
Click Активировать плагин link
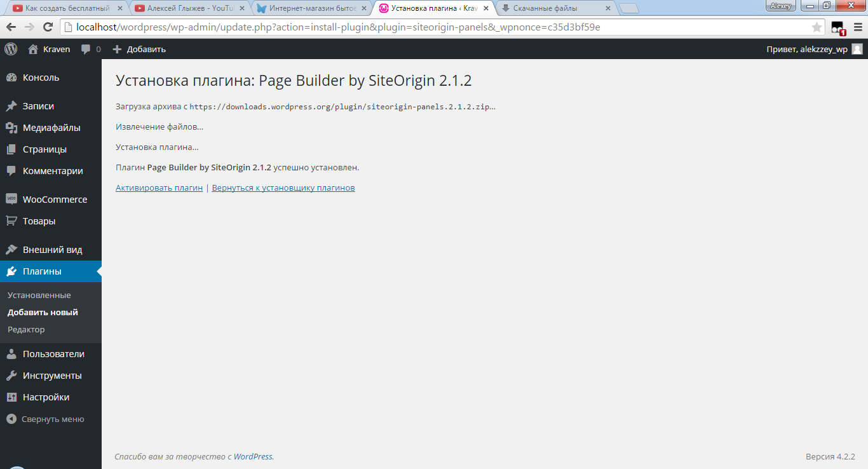coord(159,188)
